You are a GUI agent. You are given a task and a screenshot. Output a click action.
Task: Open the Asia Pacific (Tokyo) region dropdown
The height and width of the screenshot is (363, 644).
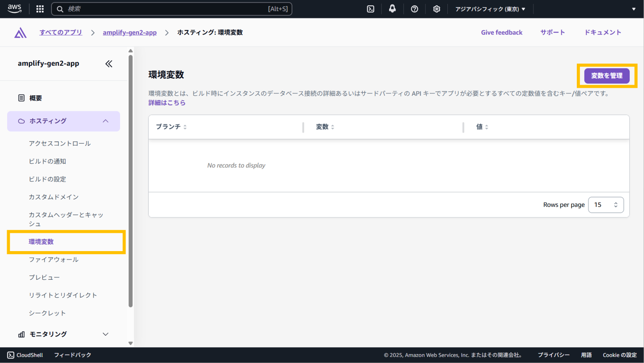point(490,9)
